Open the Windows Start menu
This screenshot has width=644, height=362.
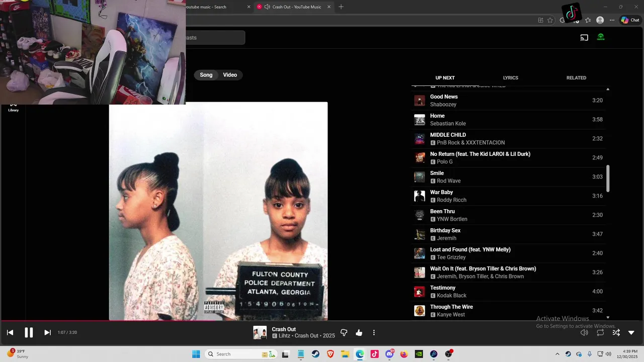coord(196,354)
